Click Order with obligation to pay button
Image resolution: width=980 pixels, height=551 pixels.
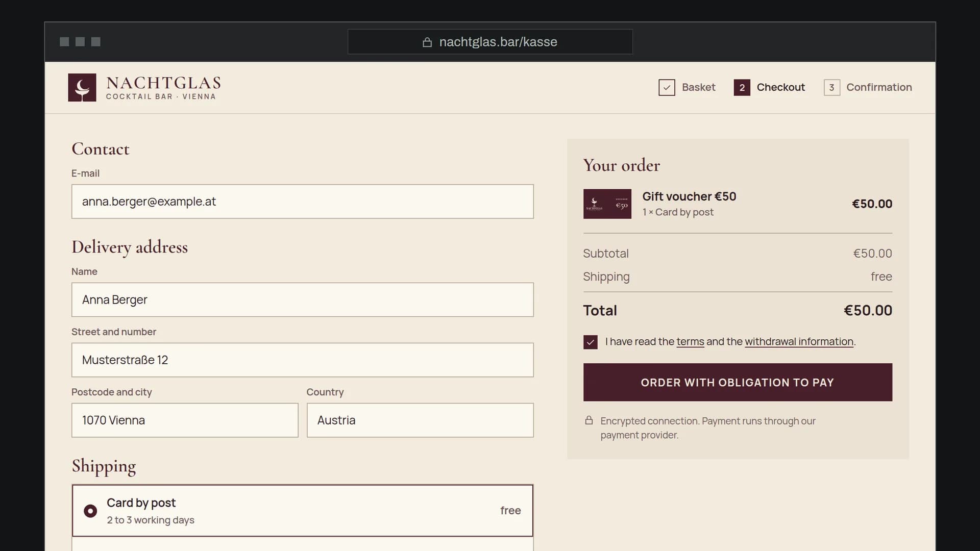[x=738, y=382]
